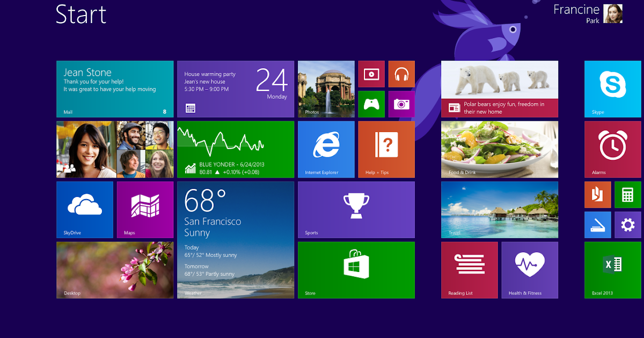Viewport: 644px width, 338px height.
Task: Launch the Video app small tile
Action: 371,74
